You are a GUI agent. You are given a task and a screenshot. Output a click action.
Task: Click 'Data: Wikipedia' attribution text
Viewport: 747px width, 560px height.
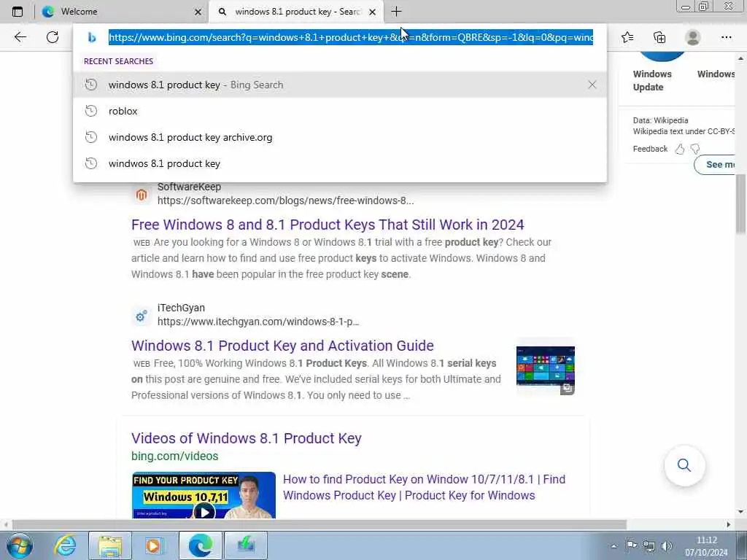[x=660, y=120]
